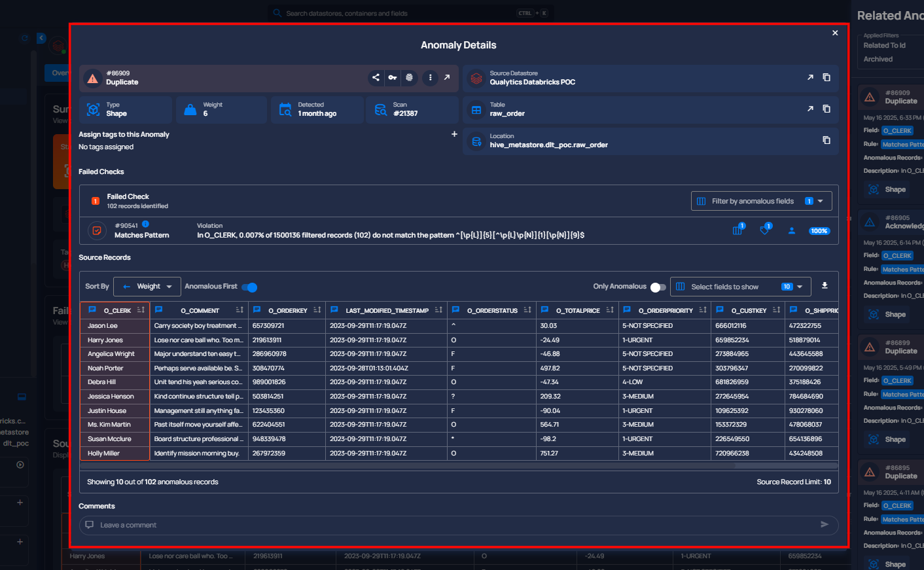Click 'Showing 10 out of 102 anomalous records'

click(x=152, y=482)
